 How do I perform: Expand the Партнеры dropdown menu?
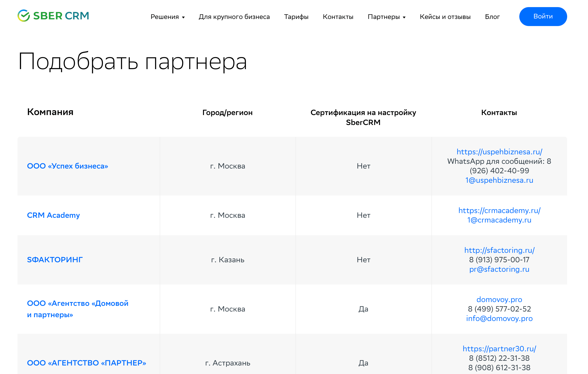coord(386,17)
